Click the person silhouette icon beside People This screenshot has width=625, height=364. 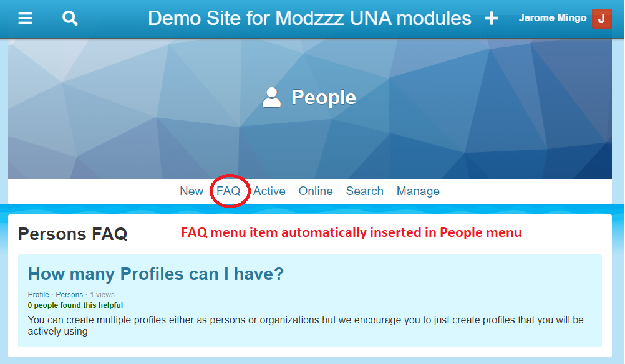(x=271, y=97)
